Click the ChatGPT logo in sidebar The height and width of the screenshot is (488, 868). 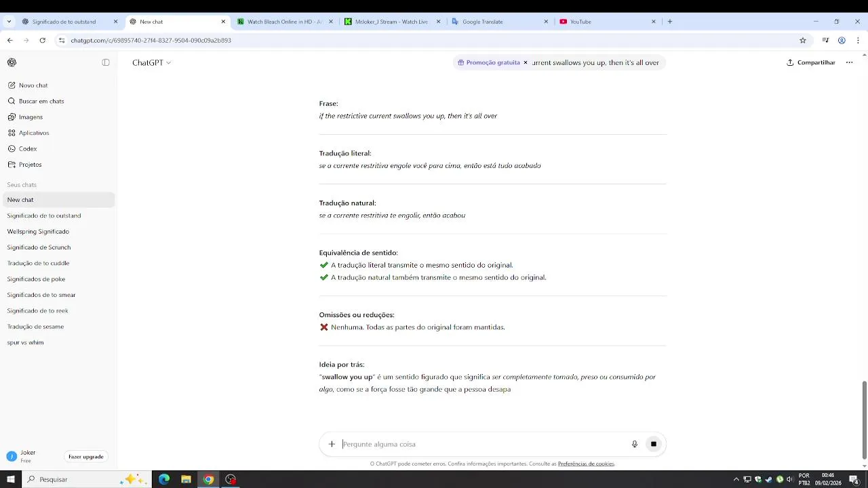(x=12, y=62)
